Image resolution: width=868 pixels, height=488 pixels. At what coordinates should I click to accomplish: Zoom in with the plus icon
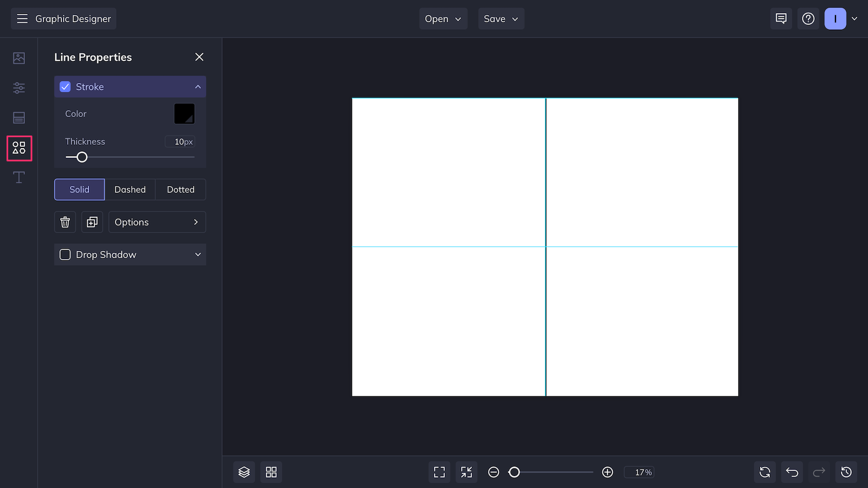pos(608,472)
